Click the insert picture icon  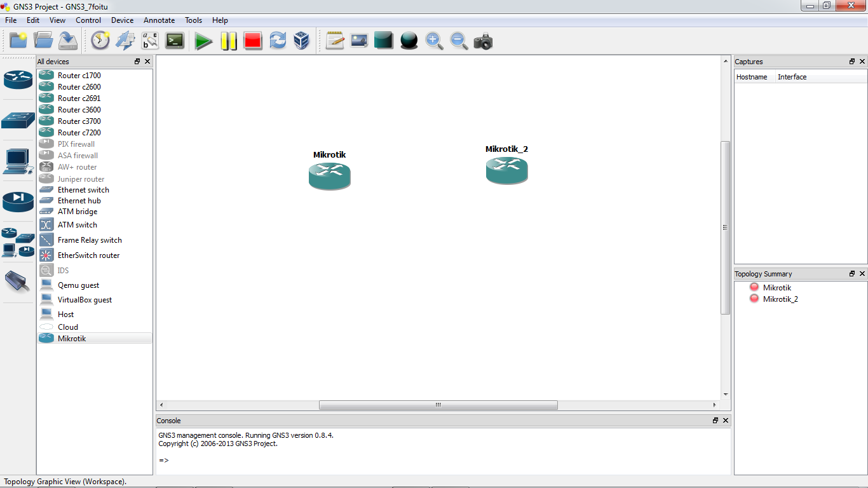point(359,41)
